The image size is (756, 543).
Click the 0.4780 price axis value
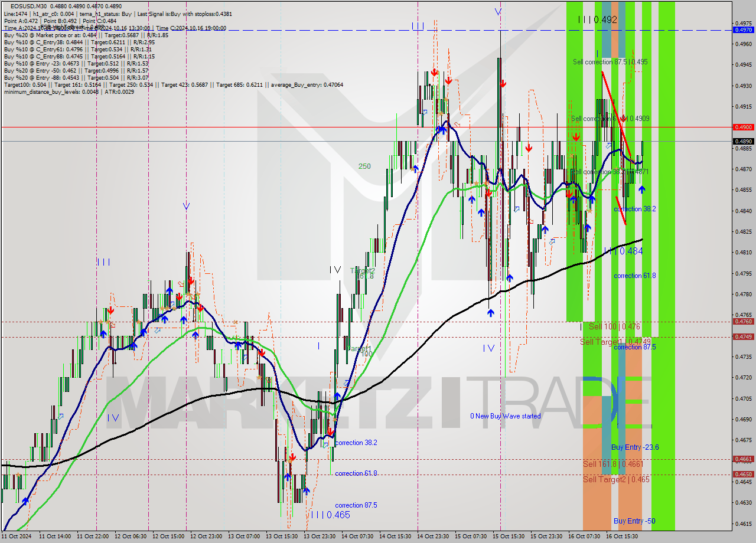(744, 294)
